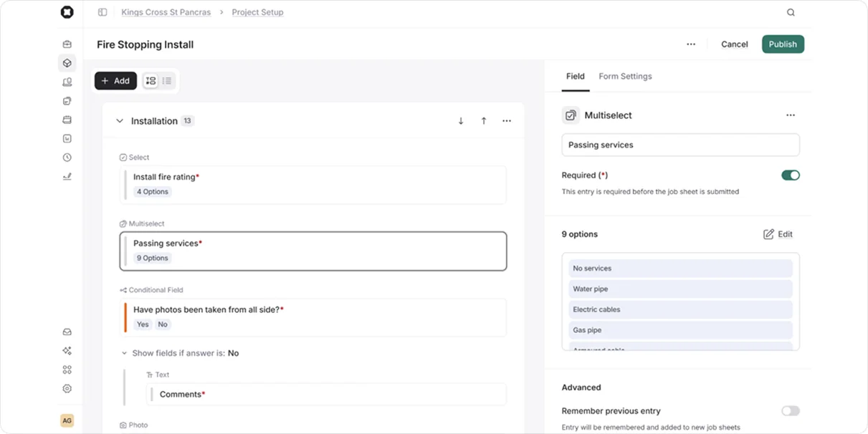
Task: Turn off the Required toggle
Action: pyautogui.click(x=791, y=175)
